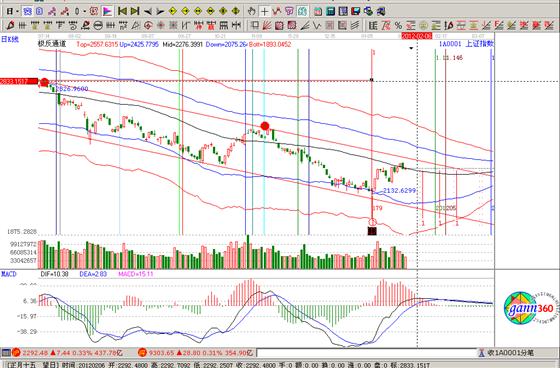Open dropdown arrow beside the first toolbar icon
This screenshot has height=368, width=560.
(17, 11)
